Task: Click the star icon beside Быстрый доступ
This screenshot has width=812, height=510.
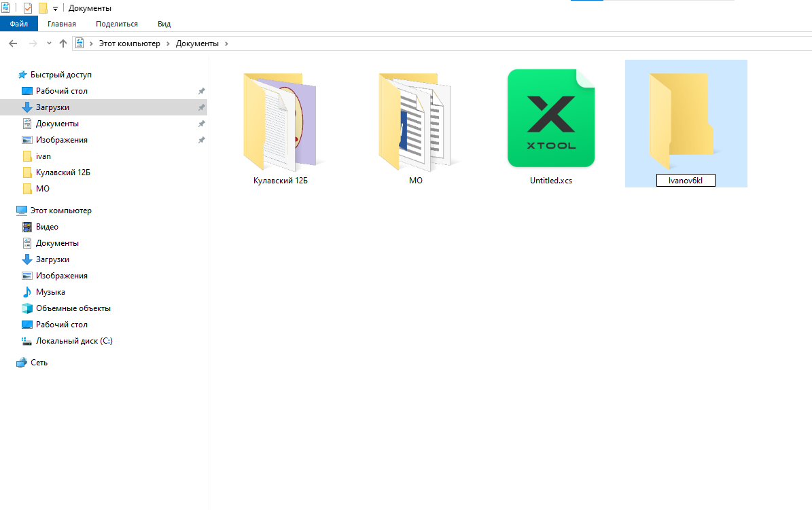Action: (22, 75)
